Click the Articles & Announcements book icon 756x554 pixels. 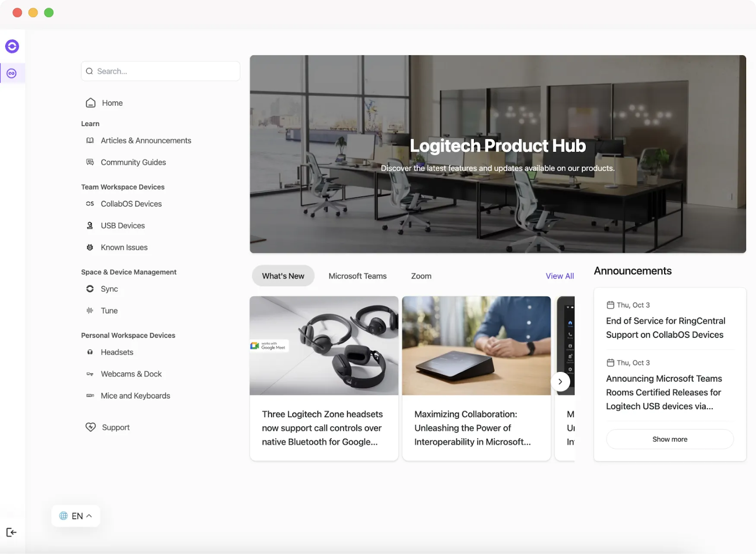90,141
